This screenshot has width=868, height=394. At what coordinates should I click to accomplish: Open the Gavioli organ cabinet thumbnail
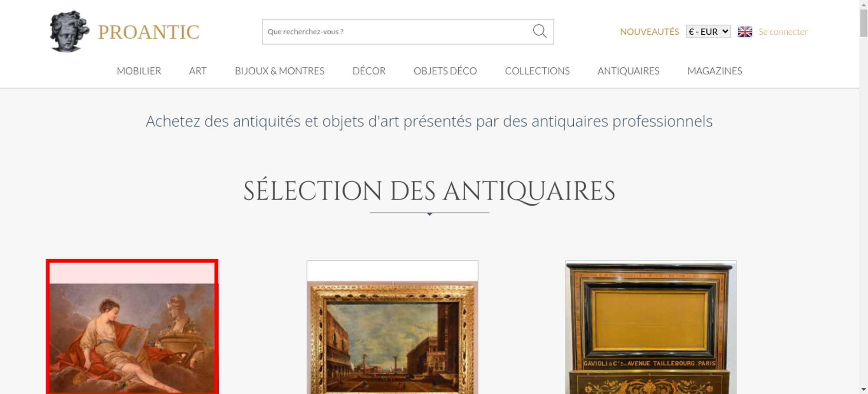651,328
